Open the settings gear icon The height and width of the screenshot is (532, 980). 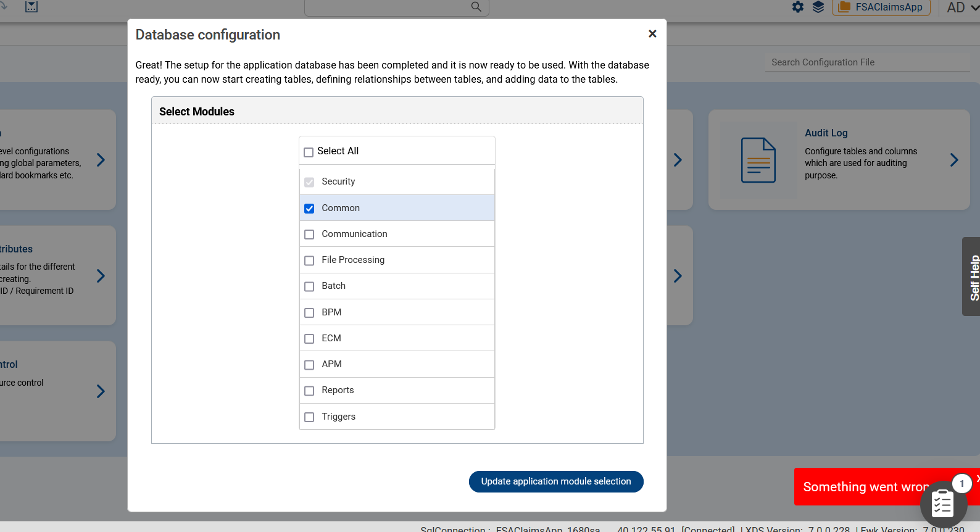click(x=798, y=7)
